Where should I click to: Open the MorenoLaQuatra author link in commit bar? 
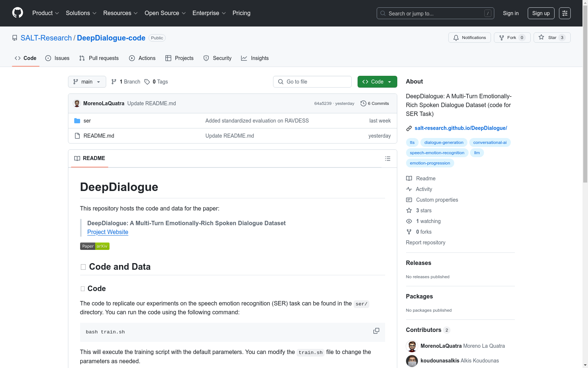[104, 103]
